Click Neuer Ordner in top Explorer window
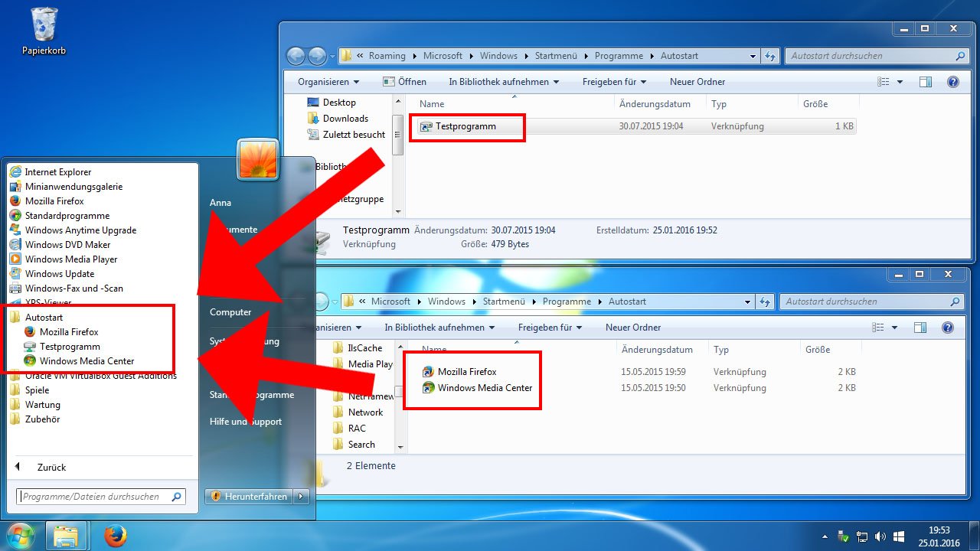Image resolution: width=980 pixels, height=551 pixels. [697, 82]
